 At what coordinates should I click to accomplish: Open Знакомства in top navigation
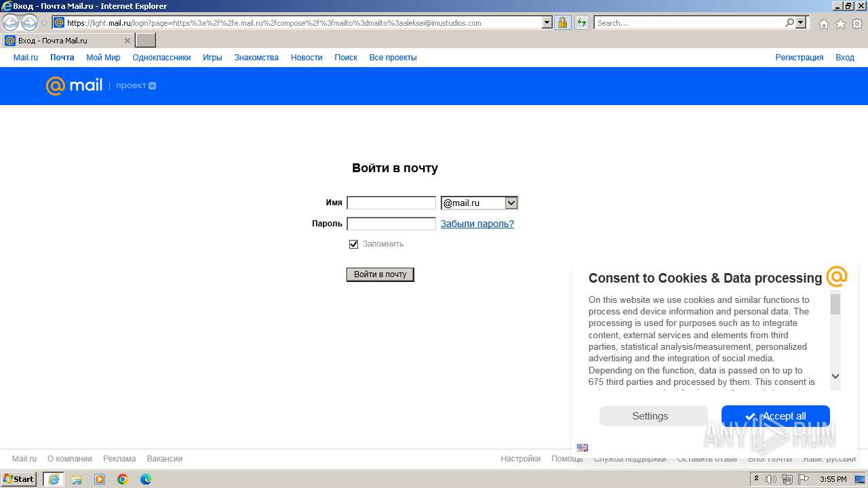pos(256,58)
